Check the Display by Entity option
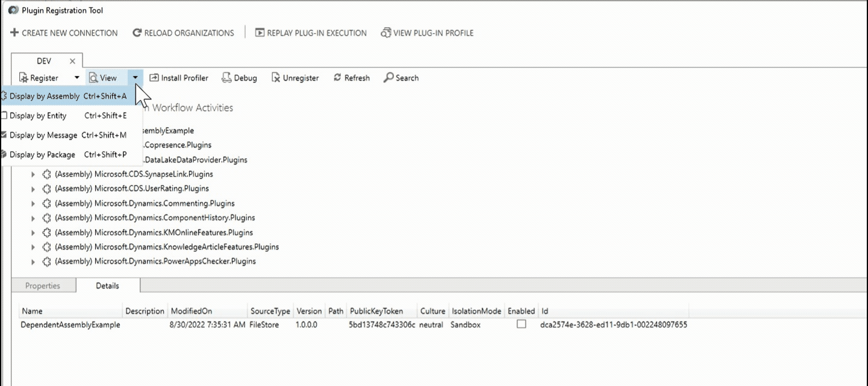 pyautogui.click(x=4, y=116)
